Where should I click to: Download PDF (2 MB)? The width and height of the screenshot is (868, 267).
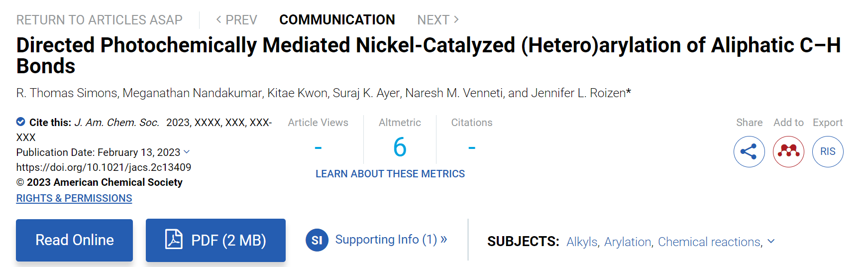(216, 240)
